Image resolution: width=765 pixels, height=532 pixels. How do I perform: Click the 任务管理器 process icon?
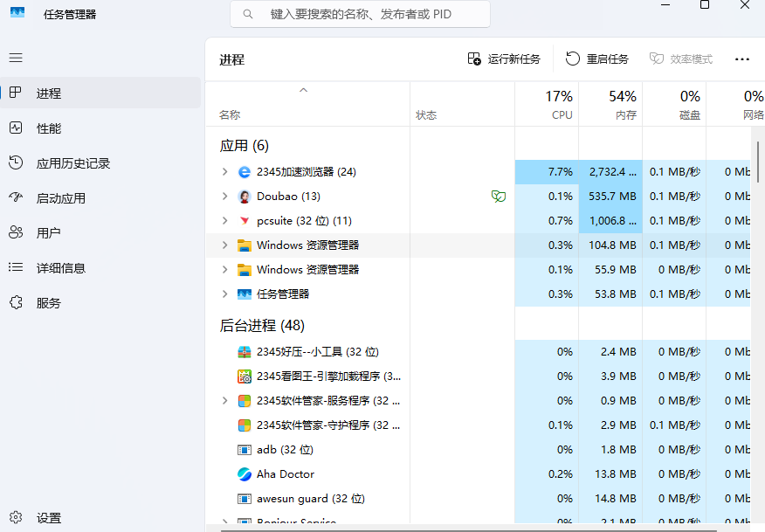coord(244,294)
